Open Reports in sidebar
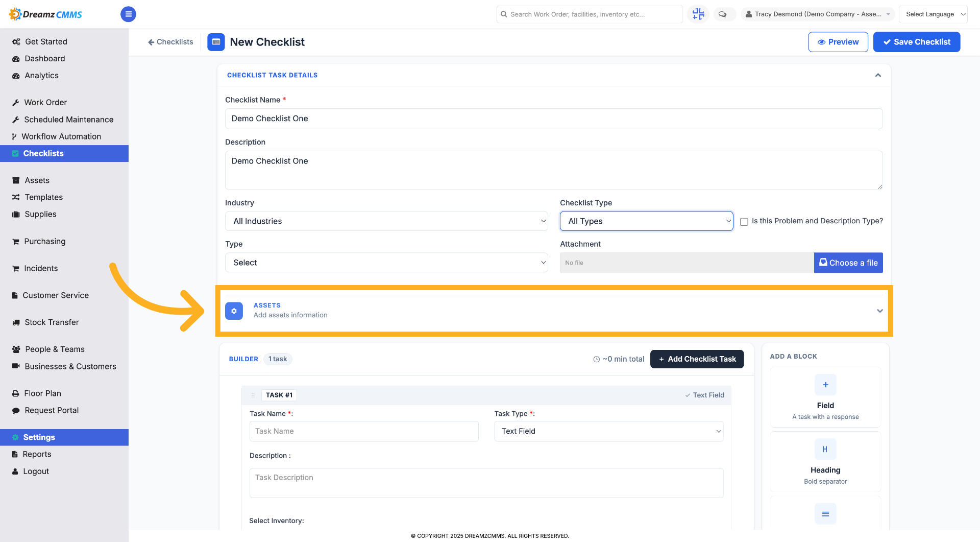Screen dimensions: 980x542 [64, 454]
